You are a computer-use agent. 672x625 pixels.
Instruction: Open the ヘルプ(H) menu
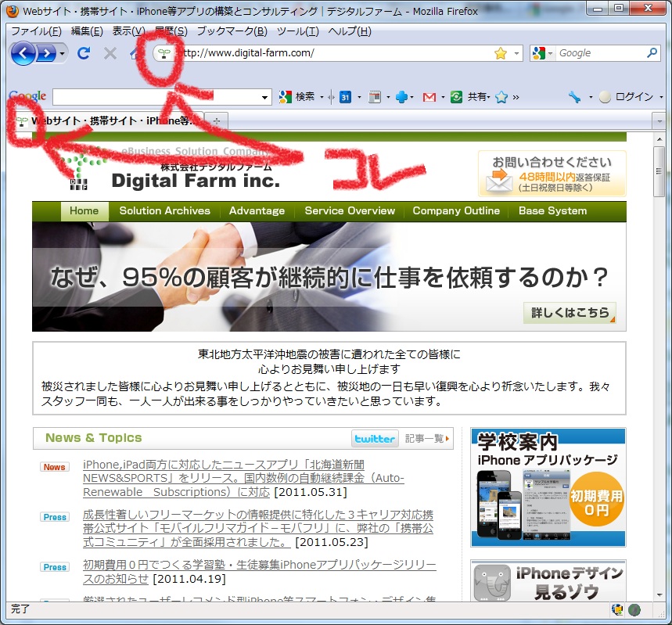[350, 31]
